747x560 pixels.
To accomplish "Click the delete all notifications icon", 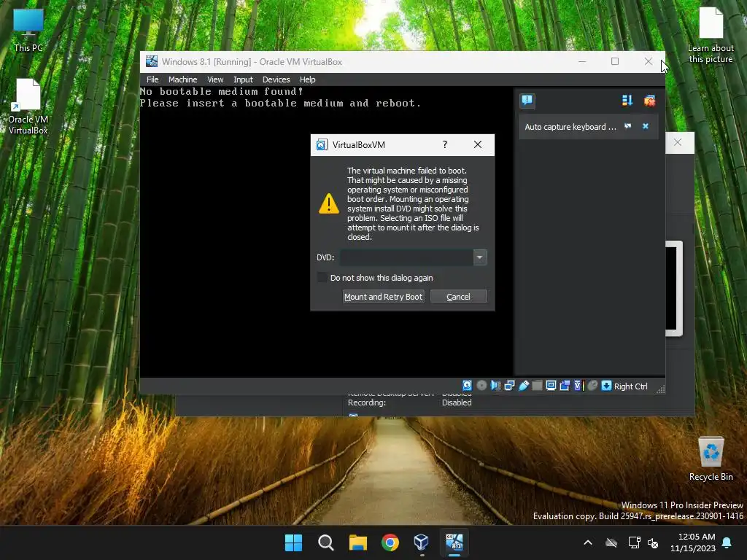I will click(x=649, y=101).
